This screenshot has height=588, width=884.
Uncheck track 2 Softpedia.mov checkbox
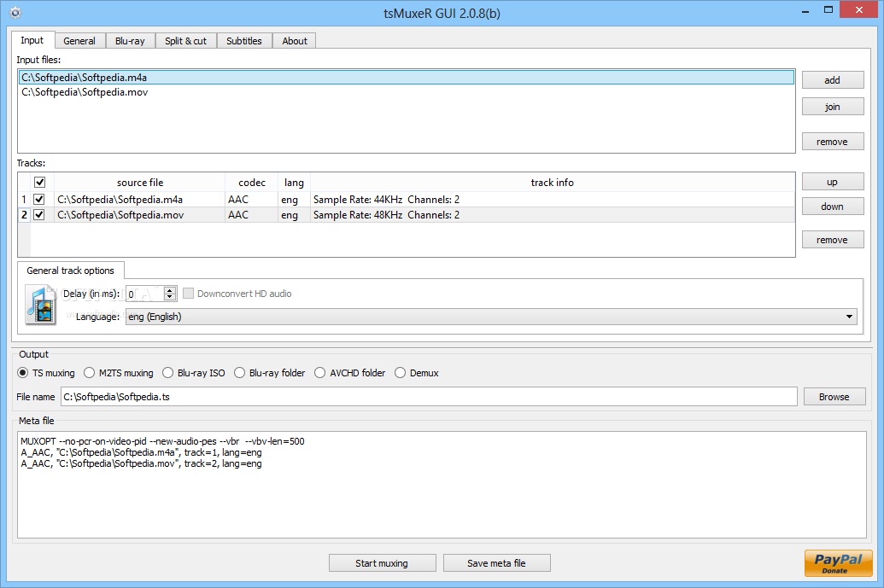pos(39,214)
